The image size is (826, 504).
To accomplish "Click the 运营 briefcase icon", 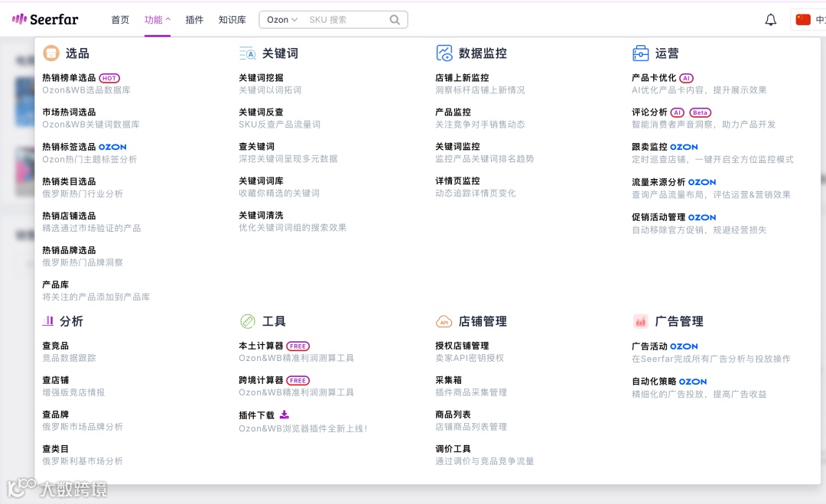I will [x=640, y=54].
